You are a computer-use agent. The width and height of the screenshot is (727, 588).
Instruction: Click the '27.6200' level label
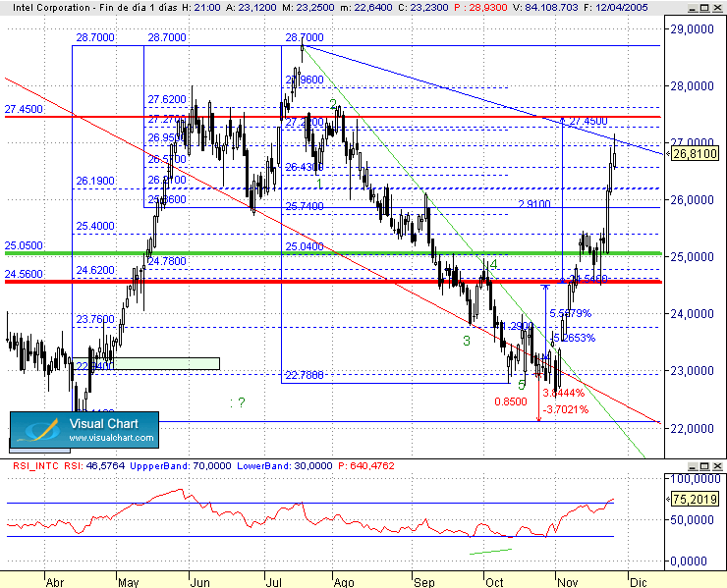tap(167, 99)
